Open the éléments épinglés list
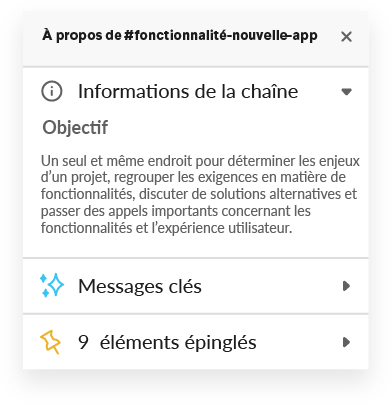 [196, 342]
